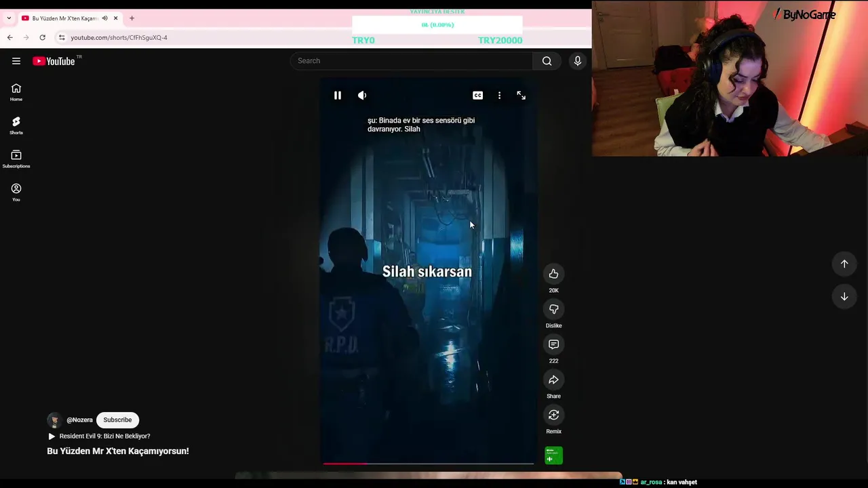The width and height of the screenshot is (868, 488).
Task: Open the Short's three-dot more menu
Action: click(500, 96)
